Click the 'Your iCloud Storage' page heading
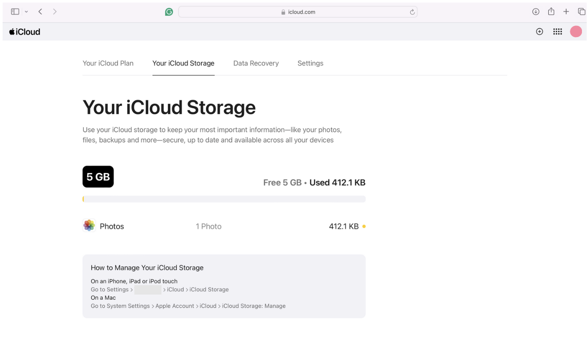Screen dimensions: 588x364 [x=169, y=107]
